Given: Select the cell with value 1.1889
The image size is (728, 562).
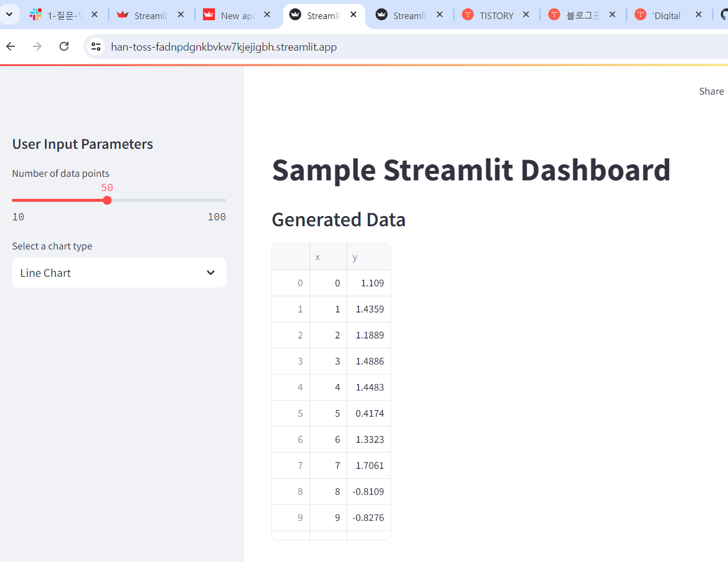Looking at the screenshot, I should [368, 335].
